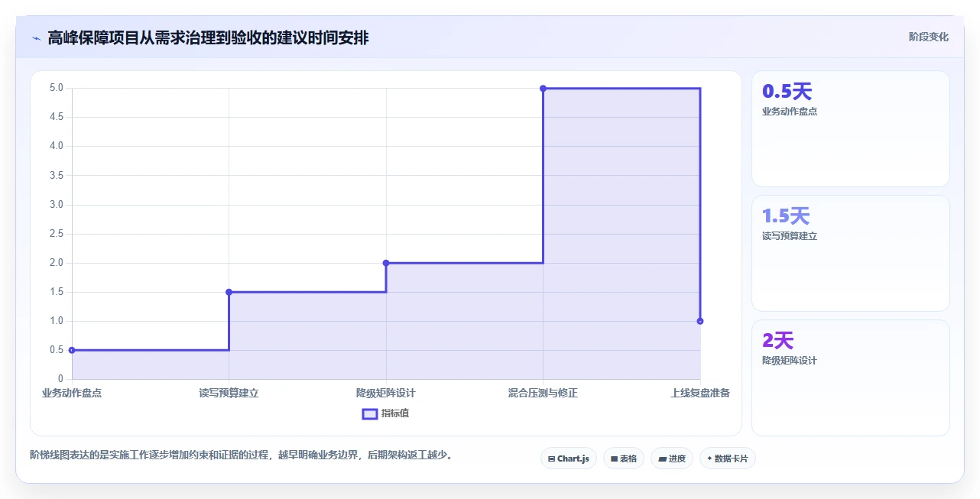Click the data point at 读写预算建立 step
The width and height of the screenshot is (980, 499).
(x=229, y=292)
